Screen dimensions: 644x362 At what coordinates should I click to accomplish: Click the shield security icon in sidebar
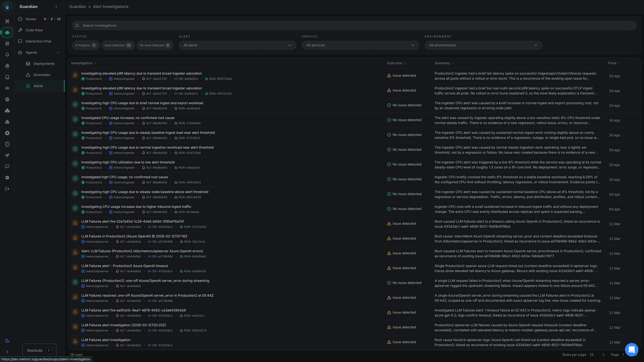[7, 144]
